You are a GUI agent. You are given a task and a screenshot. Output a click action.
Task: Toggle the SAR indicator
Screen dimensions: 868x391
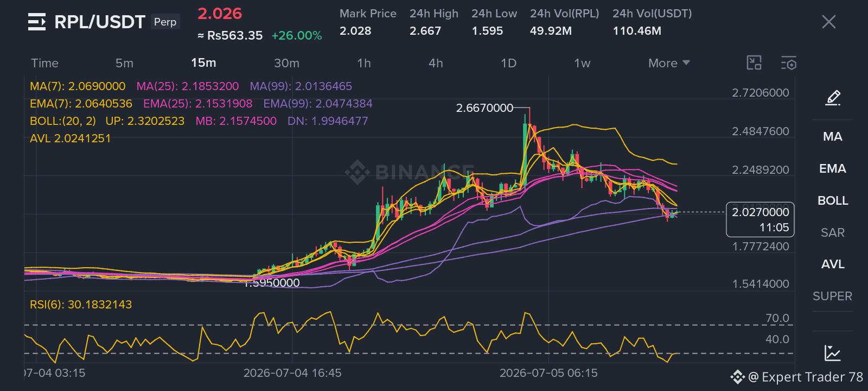(833, 232)
